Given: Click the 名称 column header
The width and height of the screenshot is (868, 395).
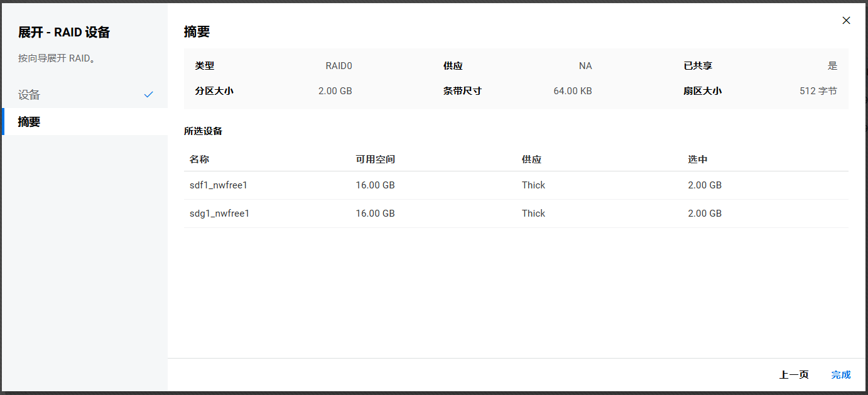Looking at the screenshot, I should [x=199, y=160].
